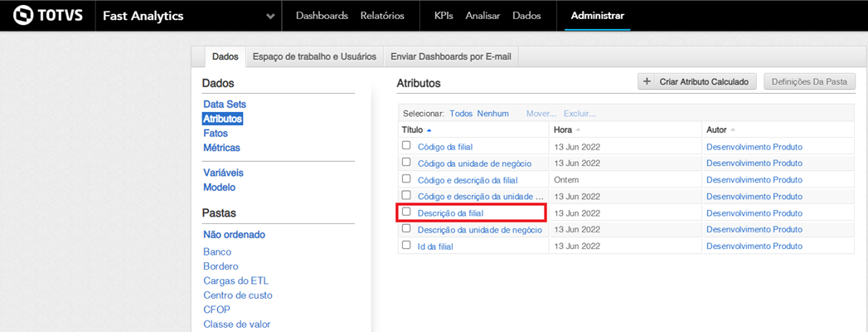Click the date in Id da filial row
The height and width of the screenshot is (332, 868).
click(x=577, y=246)
